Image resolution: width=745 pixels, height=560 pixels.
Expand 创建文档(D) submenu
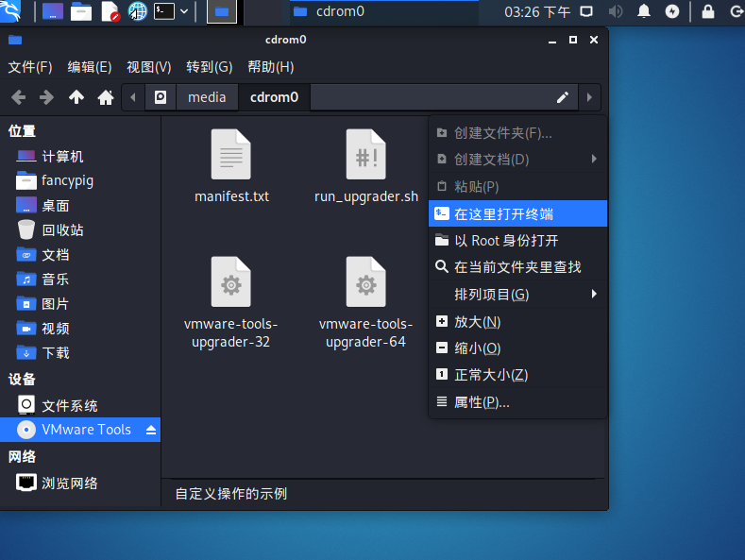[517, 160]
